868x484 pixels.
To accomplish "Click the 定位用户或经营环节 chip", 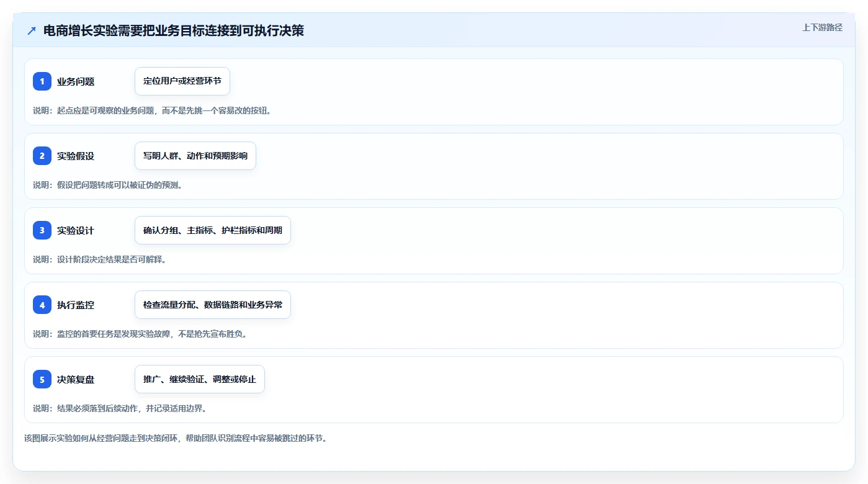I will tap(182, 81).
